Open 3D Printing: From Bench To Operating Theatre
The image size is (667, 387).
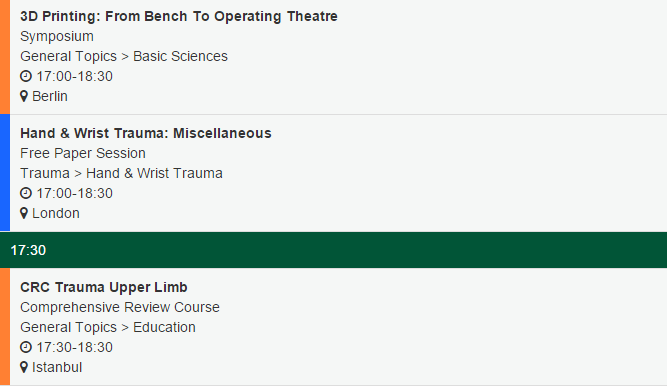click(179, 16)
